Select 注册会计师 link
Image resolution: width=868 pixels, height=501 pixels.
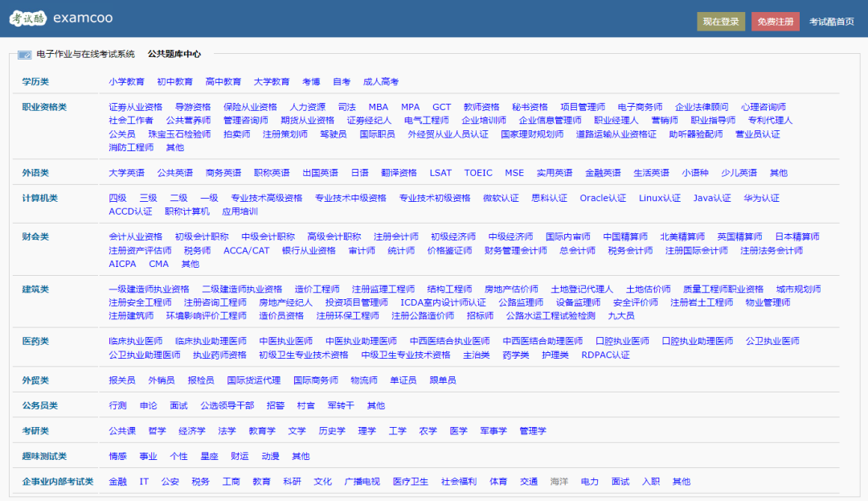click(395, 236)
